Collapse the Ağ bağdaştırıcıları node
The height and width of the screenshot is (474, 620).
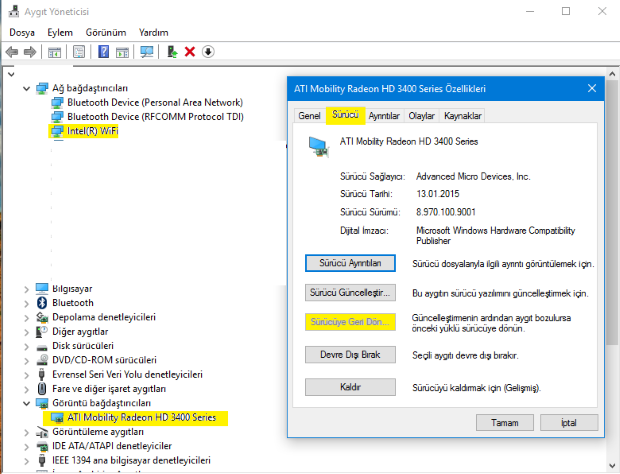(x=26, y=89)
